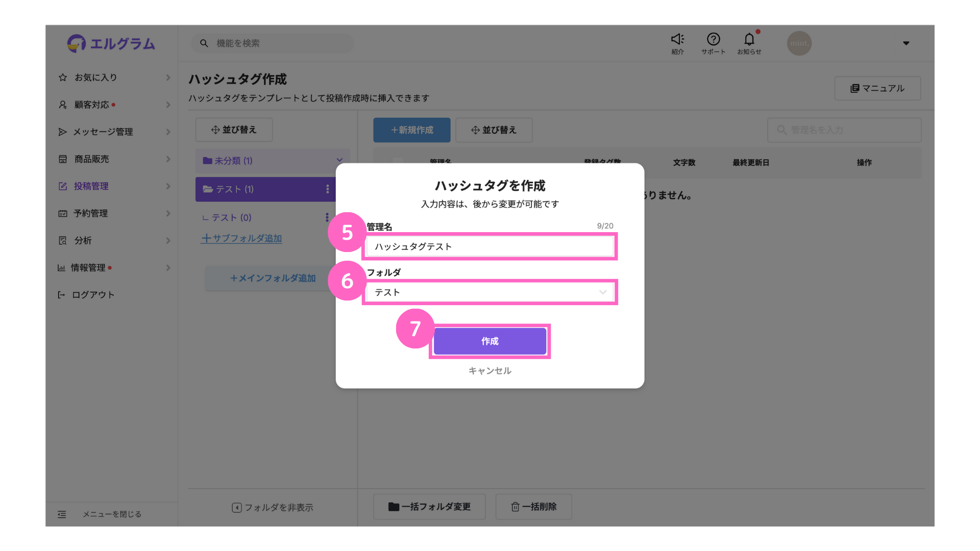Click the 管理名を入力 search field

click(x=844, y=130)
